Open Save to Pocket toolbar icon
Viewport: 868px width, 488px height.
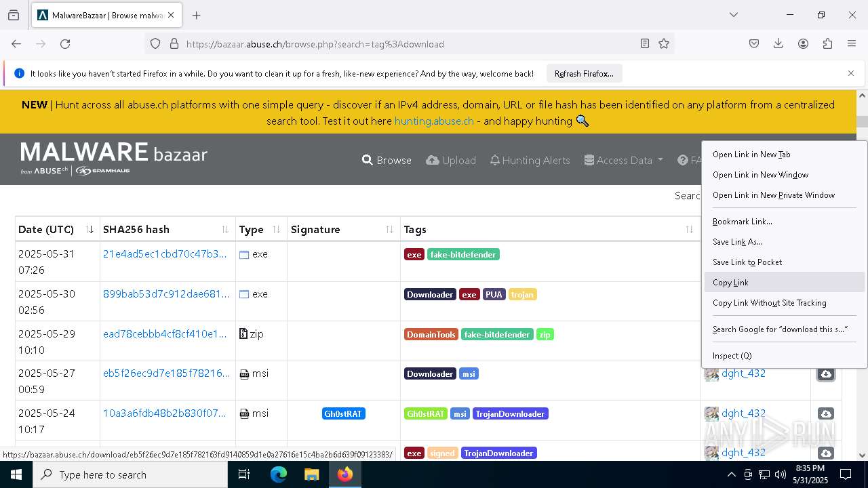(754, 43)
